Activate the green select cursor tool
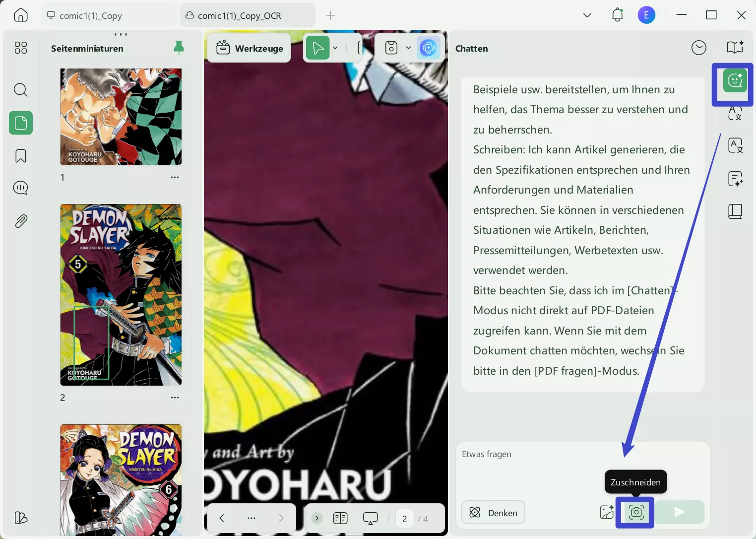The image size is (756, 539). point(318,48)
